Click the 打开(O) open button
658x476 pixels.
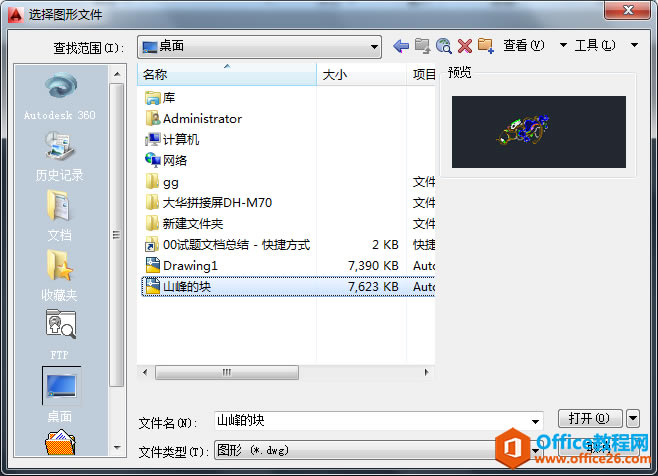coord(590,418)
